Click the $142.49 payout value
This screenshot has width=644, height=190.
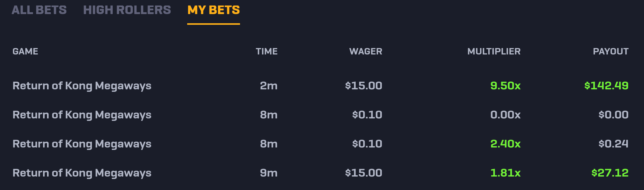(x=606, y=86)
